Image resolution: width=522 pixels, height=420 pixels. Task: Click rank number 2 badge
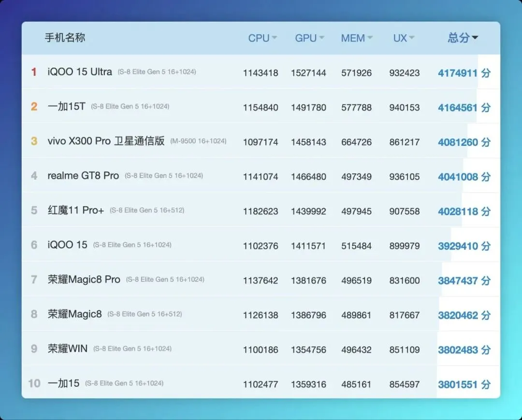pos(34,106)
